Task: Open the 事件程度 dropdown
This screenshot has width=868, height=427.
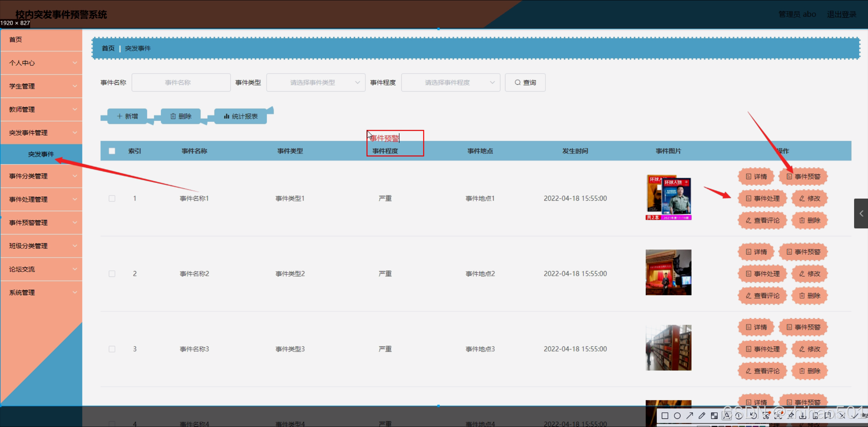Action: point(450,83)
